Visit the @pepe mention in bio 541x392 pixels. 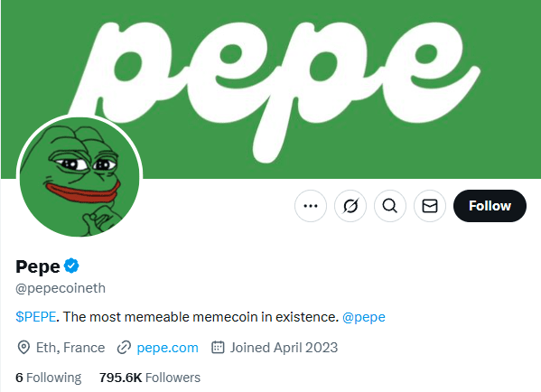(364, 317)
